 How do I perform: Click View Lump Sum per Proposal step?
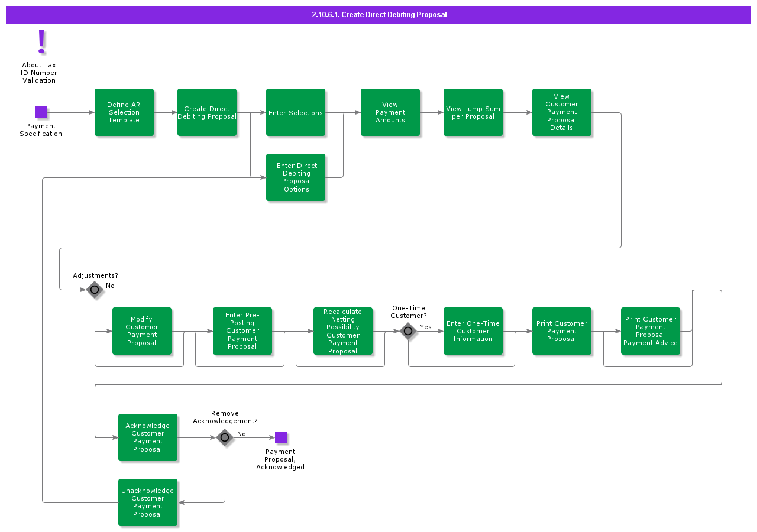click(473, 112)
